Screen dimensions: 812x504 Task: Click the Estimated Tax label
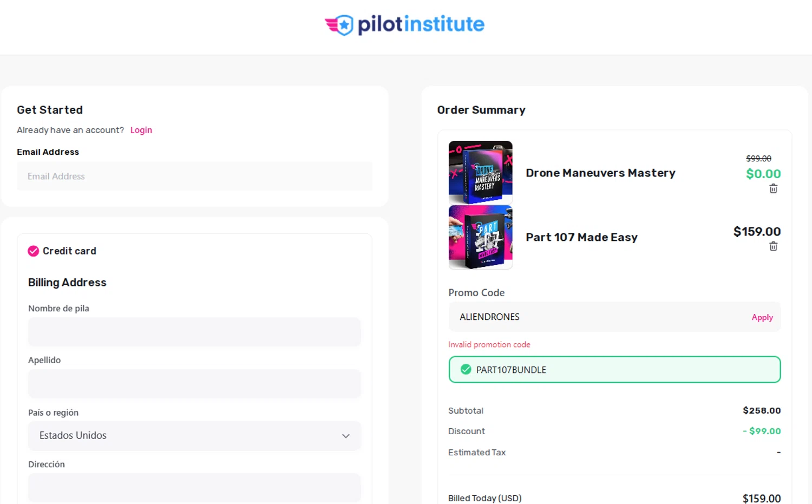pos(477,452)
